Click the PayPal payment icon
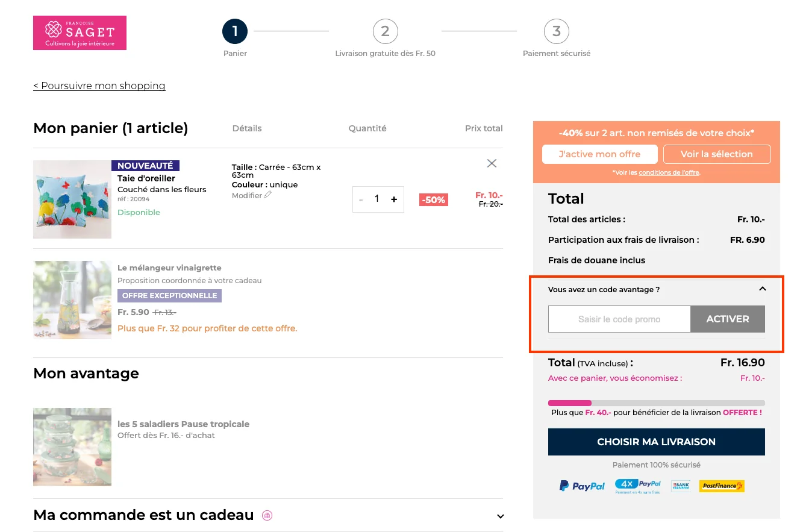The width and height of the screenshot is (806, 532). (581, 485)
